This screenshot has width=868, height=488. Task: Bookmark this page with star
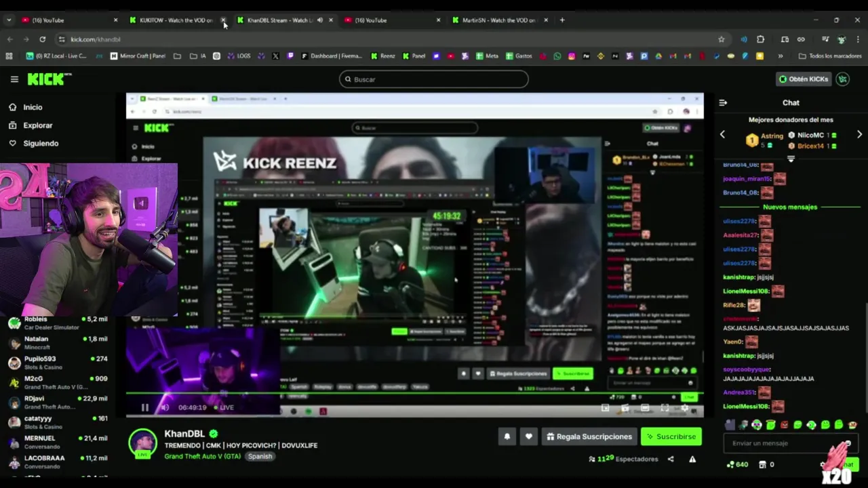point(722,39)
